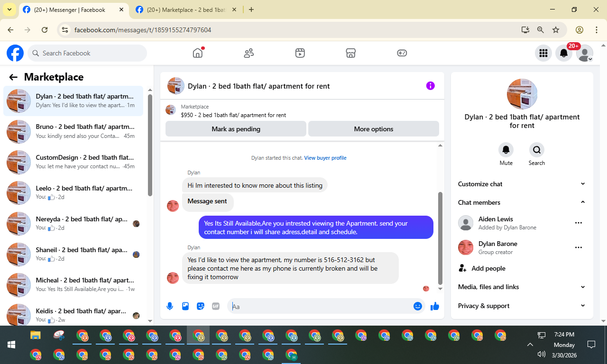The image size is (607, 364).
Task: Open Chrome profile icon
Action: (x=579, y=30)
